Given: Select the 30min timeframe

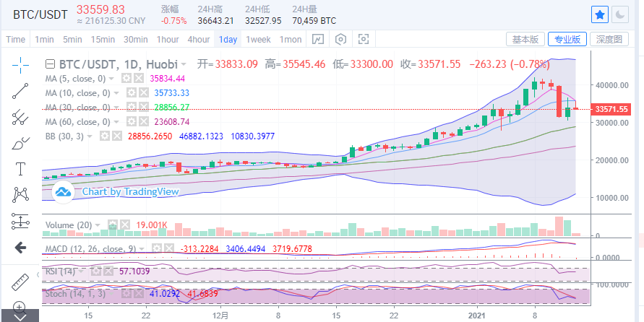Looking at the screenshot, I should coord(136,40).
